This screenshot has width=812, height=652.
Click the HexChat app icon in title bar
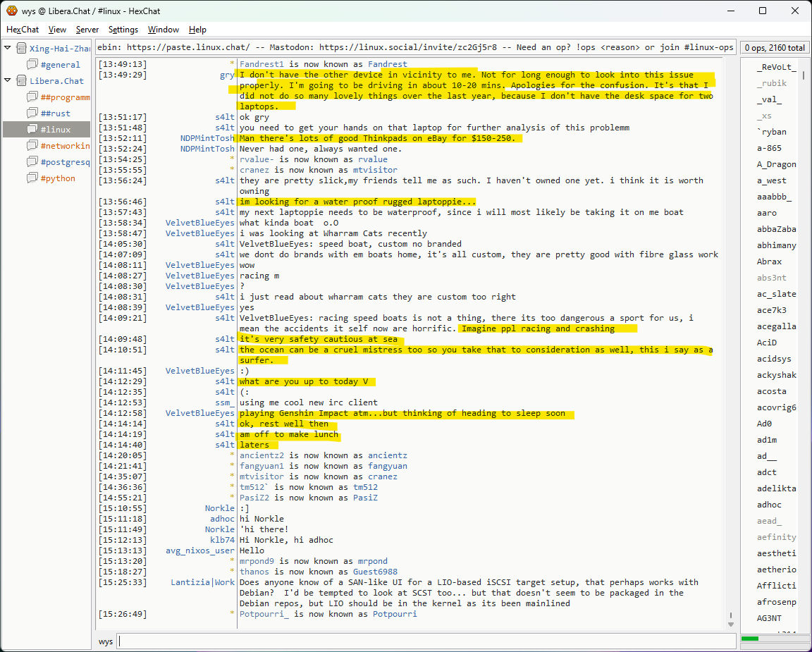(x=12, y=11)
